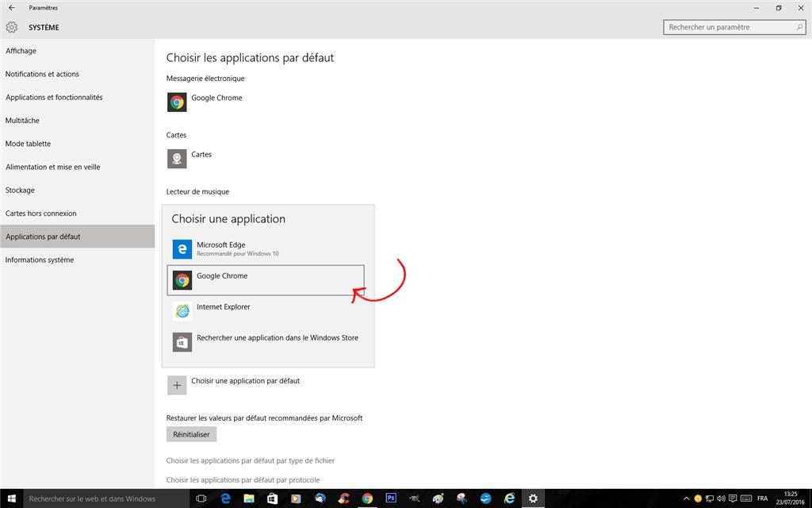This screenshot has width=812, height=508.
Task: Click the Microsoft Edge label in chooser
Action: (220, 244)
